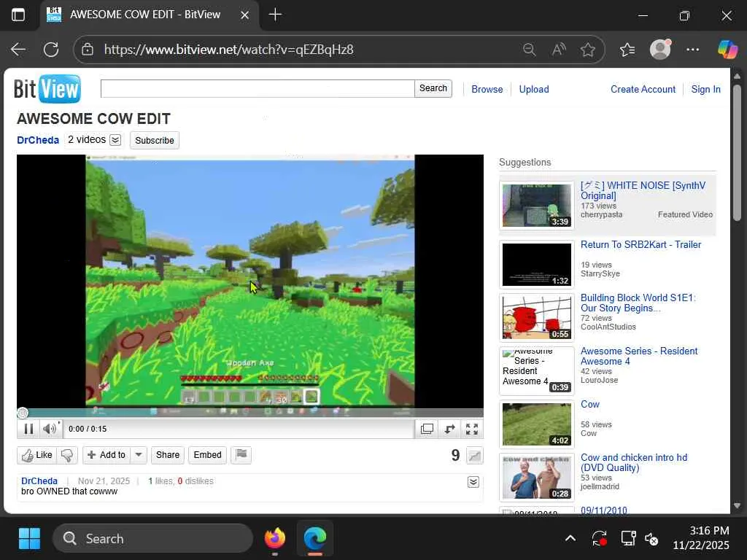Add page to favorites star icon
The width and height of the screenshot is (747, 560).
coord(588,49)
